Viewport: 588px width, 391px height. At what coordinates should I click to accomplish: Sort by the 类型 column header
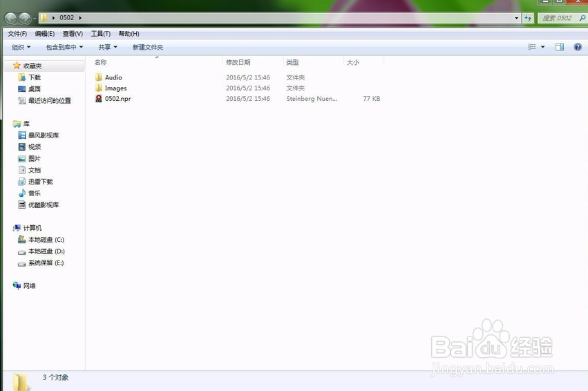tap(292, 62)
